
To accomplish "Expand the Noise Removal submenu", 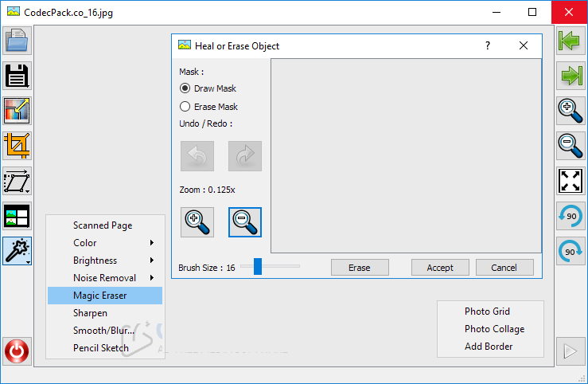I will (x=105, y=278).
